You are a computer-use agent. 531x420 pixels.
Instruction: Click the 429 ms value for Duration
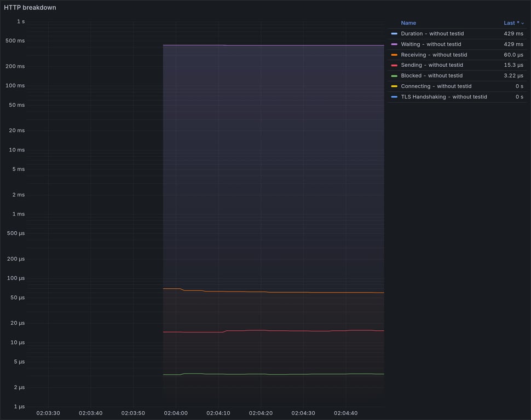[513, 33]
